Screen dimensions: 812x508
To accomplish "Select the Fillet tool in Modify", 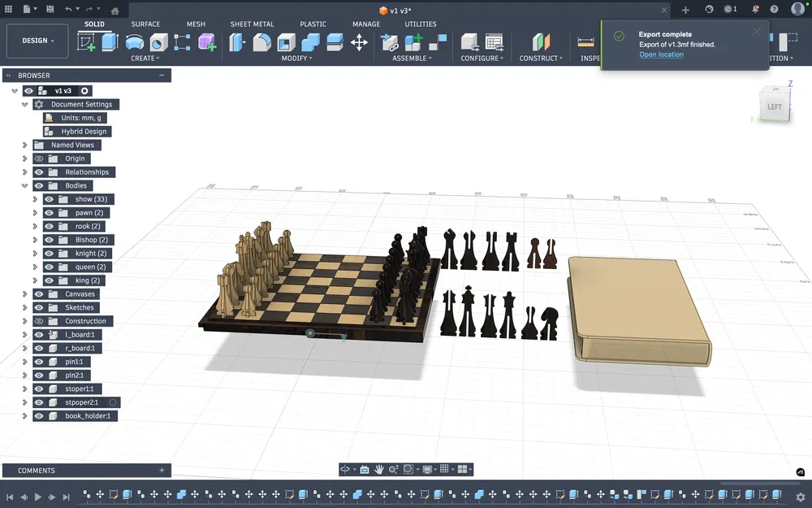I will (262, 42).
